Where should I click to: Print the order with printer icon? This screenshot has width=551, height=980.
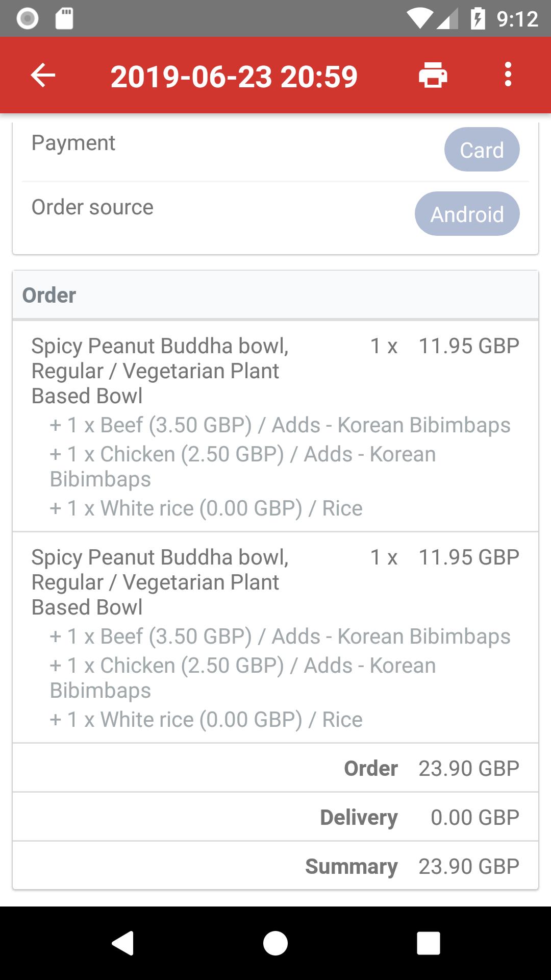(433, 75)
